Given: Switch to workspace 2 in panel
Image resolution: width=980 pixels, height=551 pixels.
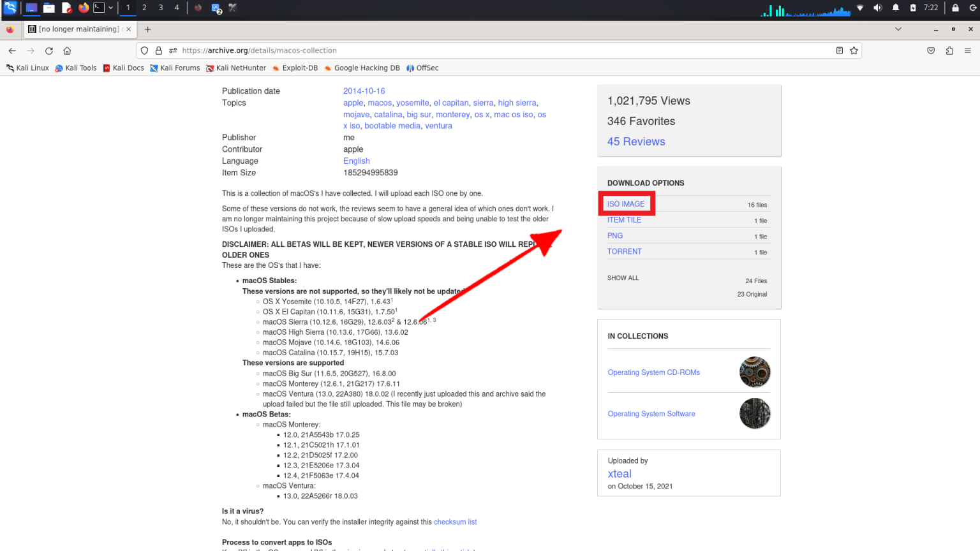Looking at the screenshot, I should [x=144, y=8].
